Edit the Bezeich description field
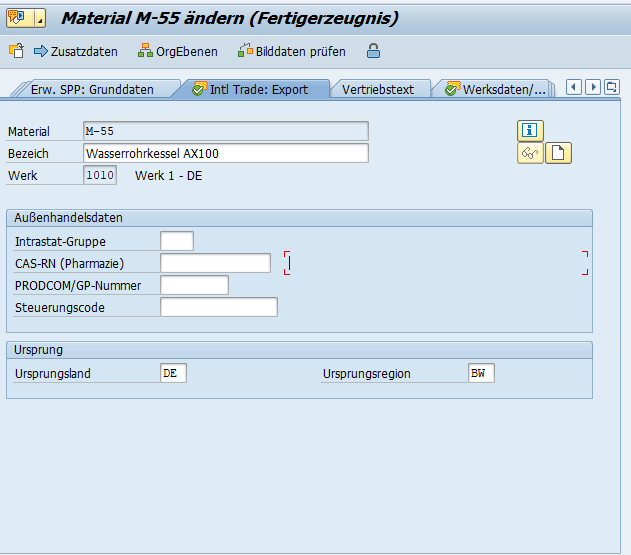 [x=226, y=153]
